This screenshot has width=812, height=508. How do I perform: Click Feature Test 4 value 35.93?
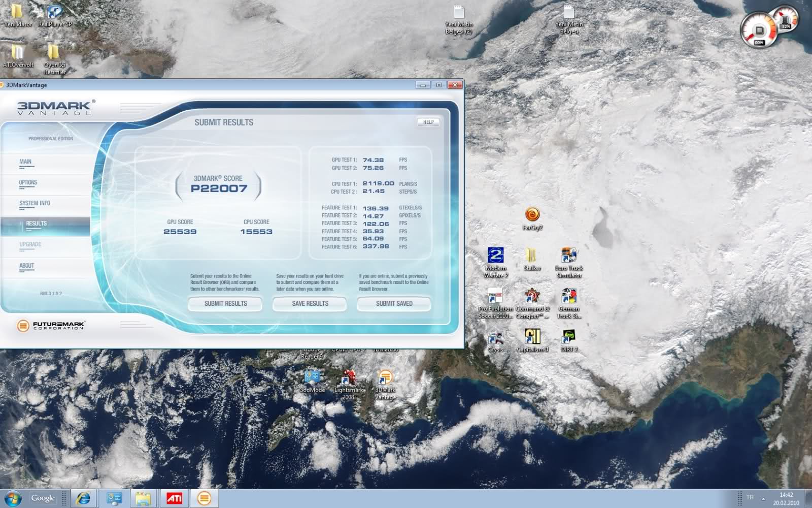point(373,231)
